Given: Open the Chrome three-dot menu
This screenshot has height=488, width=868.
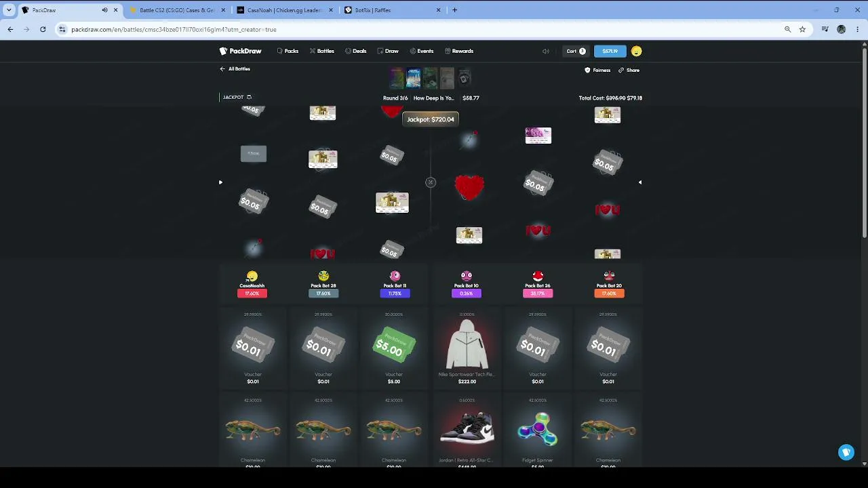Looking at the screenshot, I should pos(858,29).
